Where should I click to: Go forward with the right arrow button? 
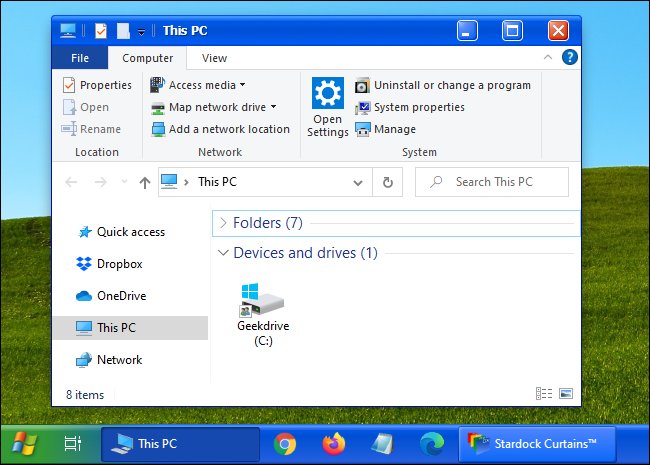100,182
